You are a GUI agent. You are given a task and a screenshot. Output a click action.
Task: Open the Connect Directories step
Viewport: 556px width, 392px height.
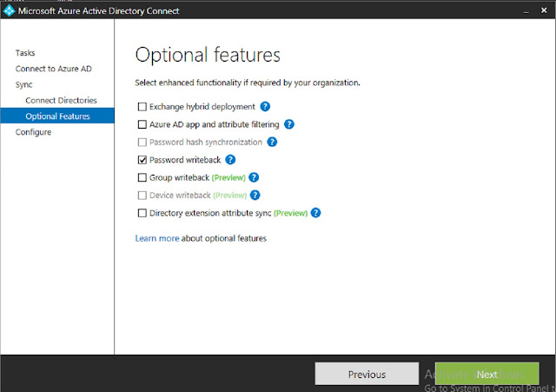[61, 101]
